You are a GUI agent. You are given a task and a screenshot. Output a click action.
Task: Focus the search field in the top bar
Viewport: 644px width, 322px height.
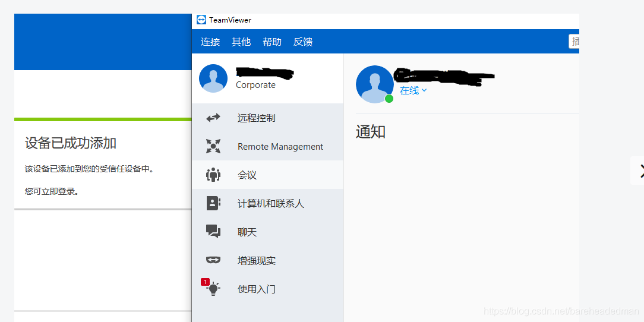(x=574, y=42)
